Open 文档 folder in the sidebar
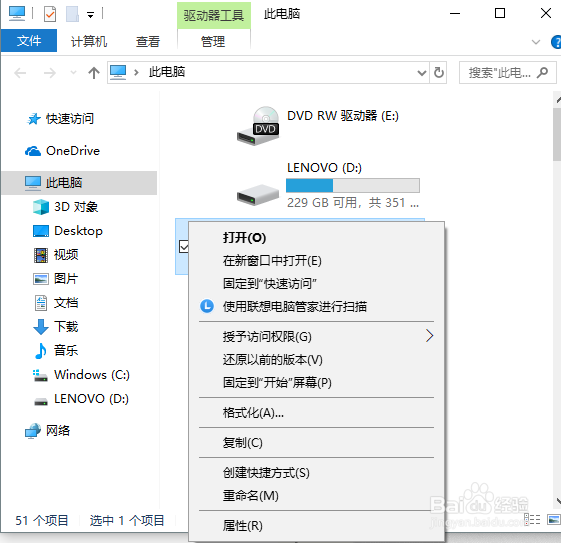This screenshot has height=543, width=561. pyautogui.click(x=56, y=303)
